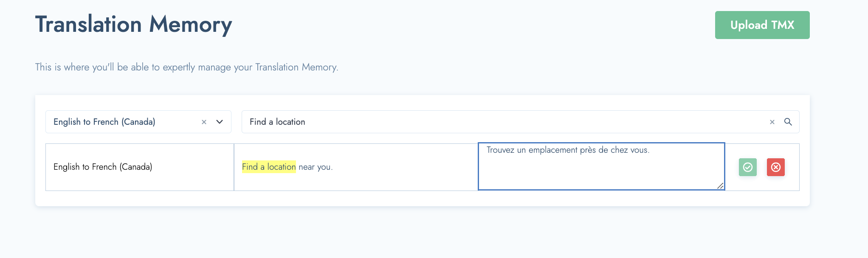Screen dimensions: 868x258
Task: Run search with the magnifying glass icon
Action: pyautogui.click(x=788, y=122)
